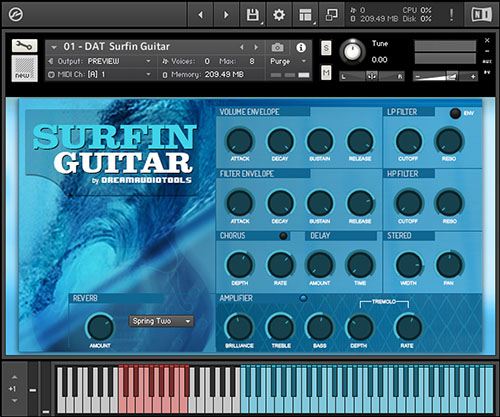Screen dimensions: 500x417
Task: Toggle the Amplifier power LED
Action: click(303, 298)
